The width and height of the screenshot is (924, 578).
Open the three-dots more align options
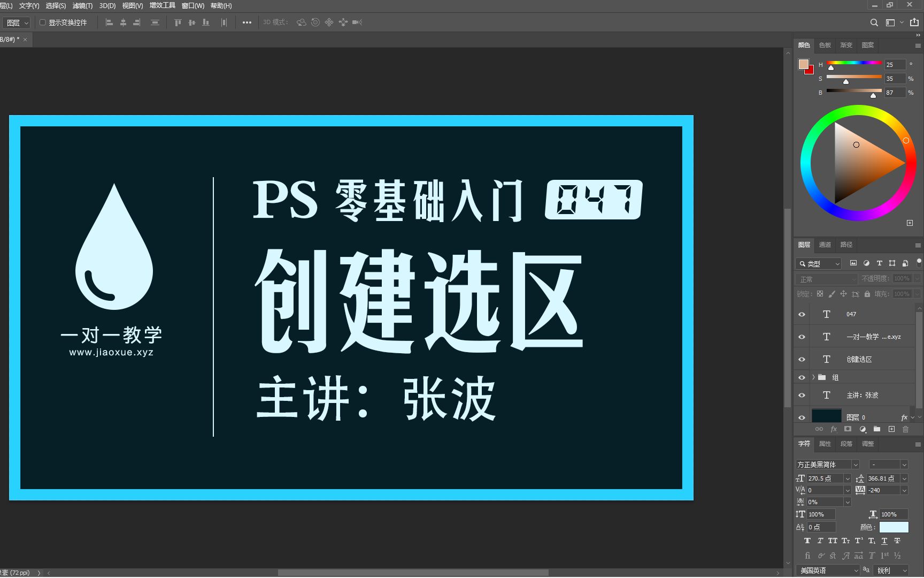coord(247,22)
